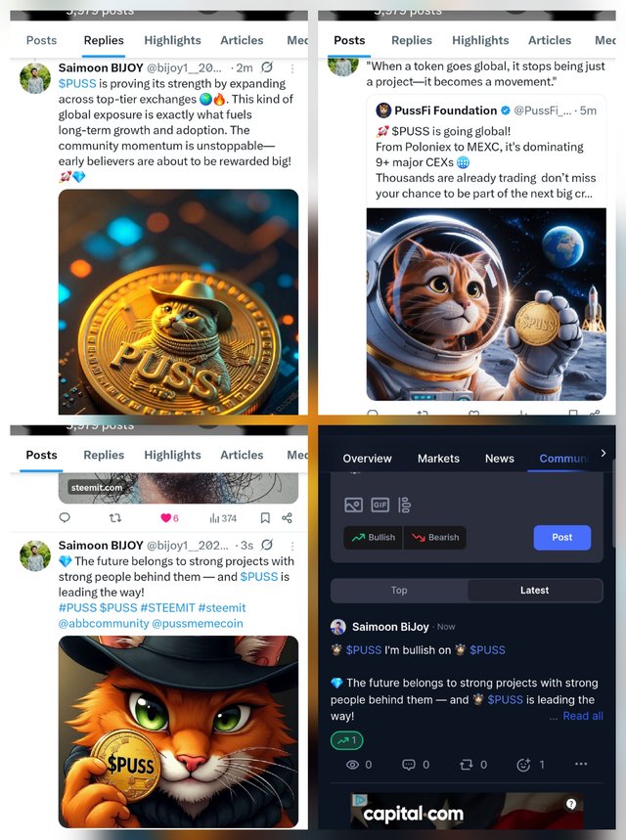
Task: Select the Bearish sentiment toggle
Action: point(435,537)
